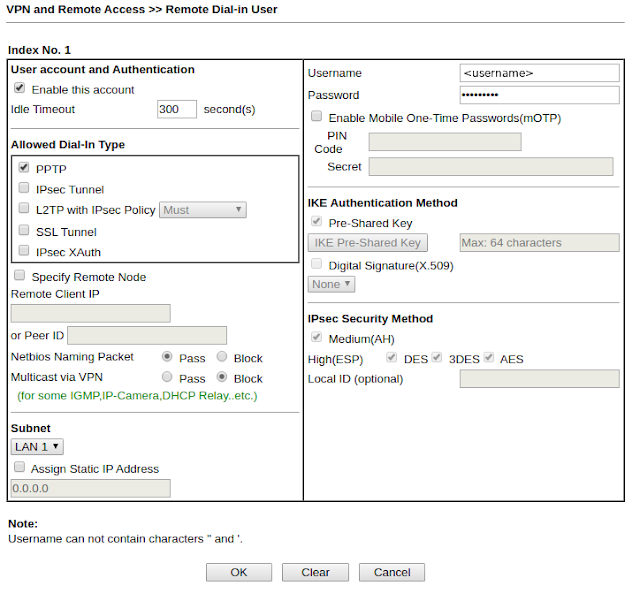This screenshot has height=601, width=640.
Task: Uncheck Enable this account checkbox
Action: point(19,88)
